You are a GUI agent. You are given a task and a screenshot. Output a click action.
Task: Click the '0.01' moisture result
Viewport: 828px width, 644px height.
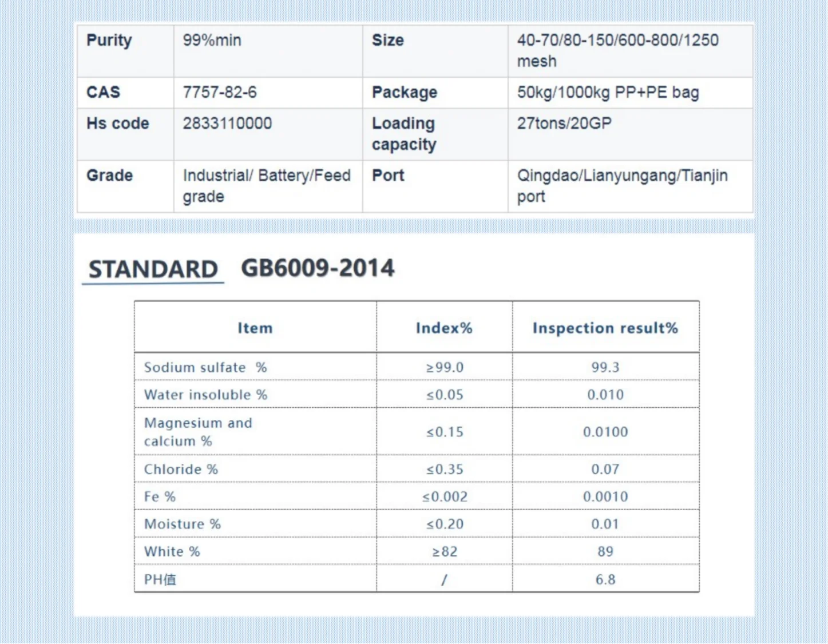(x=605, y=524)
